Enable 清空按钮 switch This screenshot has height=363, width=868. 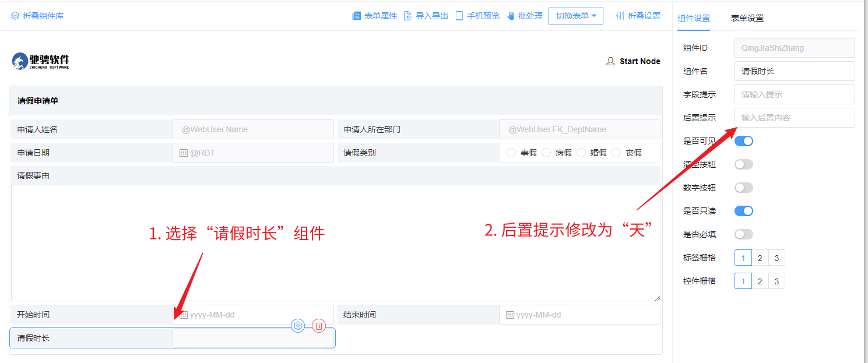click(744, 164)
